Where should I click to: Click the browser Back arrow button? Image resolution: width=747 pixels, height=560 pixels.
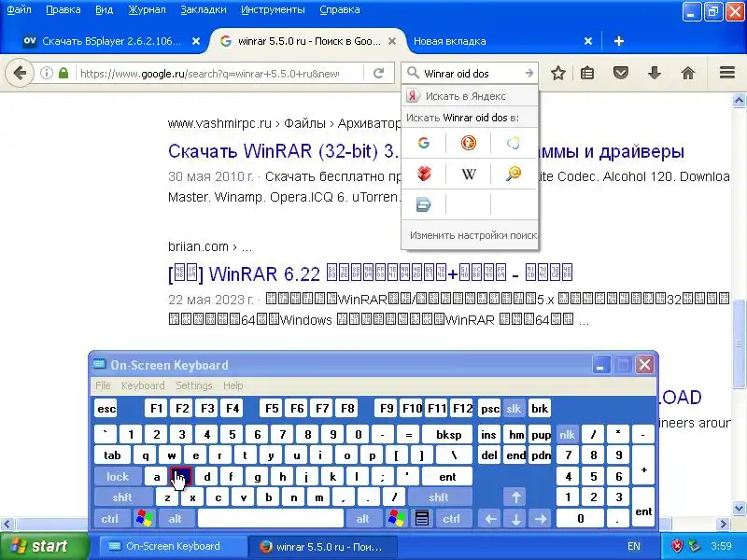[x=20, y=73]
